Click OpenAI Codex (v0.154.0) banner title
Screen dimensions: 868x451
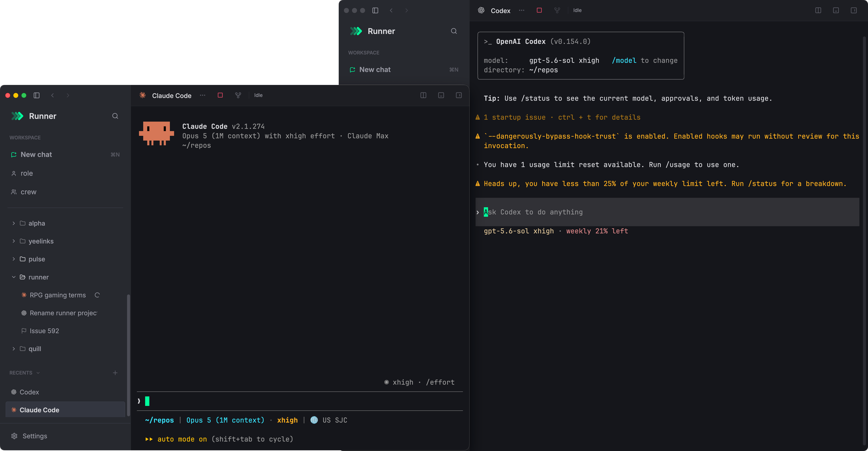click(x=543, y=41)
